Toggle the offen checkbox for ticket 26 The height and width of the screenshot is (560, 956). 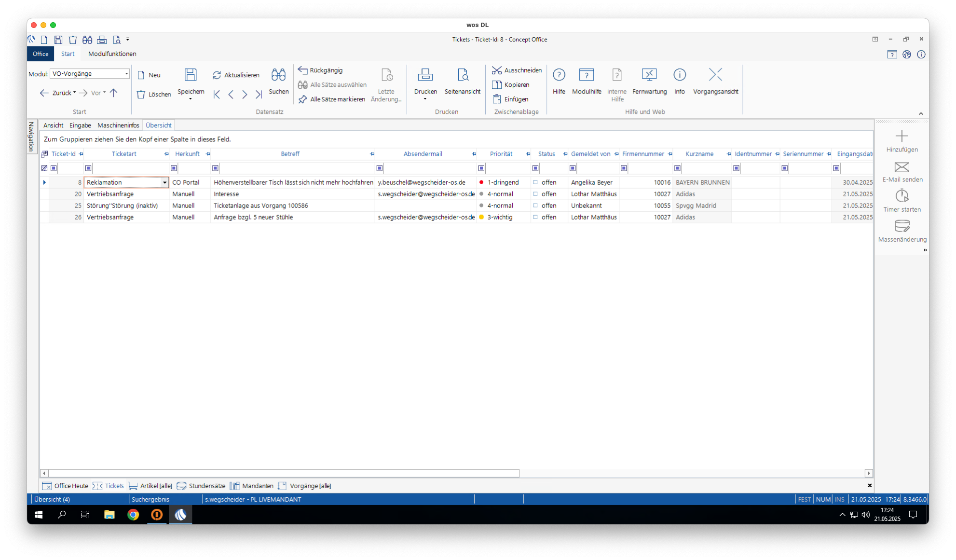pyautogui.click(x=535, y=217)
